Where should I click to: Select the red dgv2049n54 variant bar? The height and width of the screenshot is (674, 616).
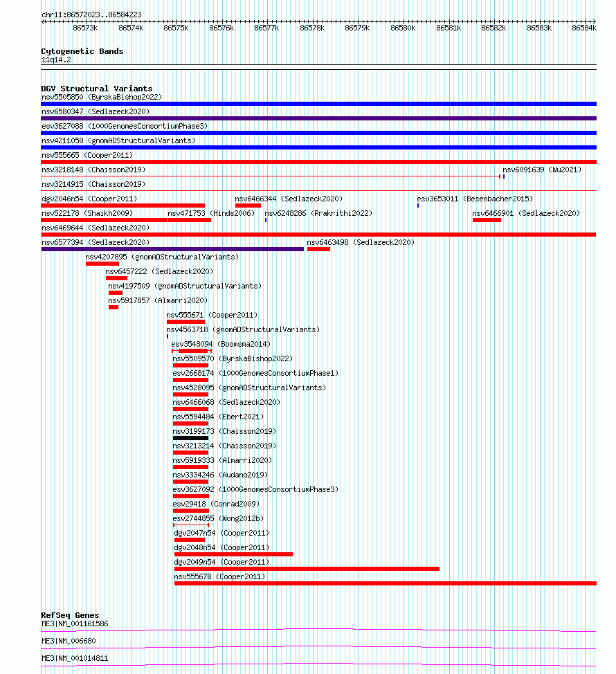coord(307,569)
